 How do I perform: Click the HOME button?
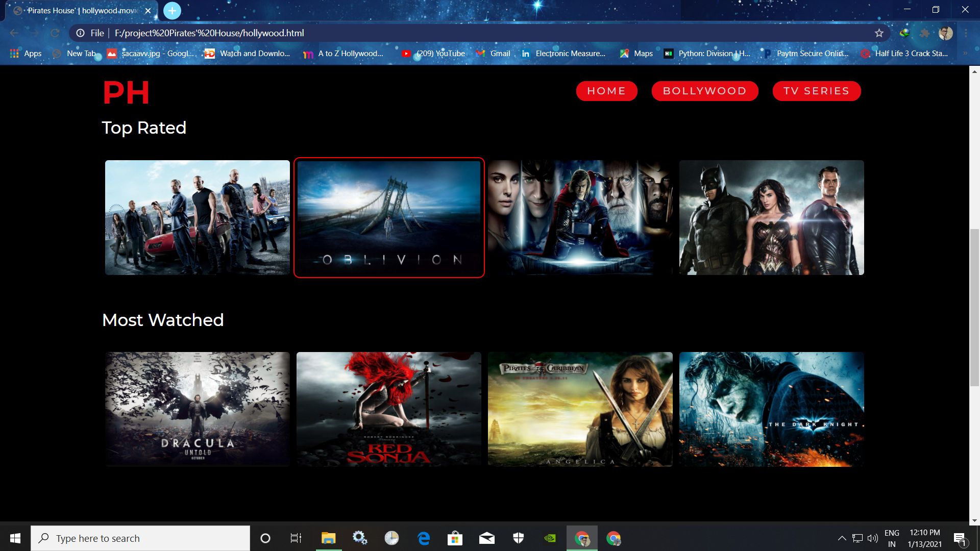coord(607,91)
